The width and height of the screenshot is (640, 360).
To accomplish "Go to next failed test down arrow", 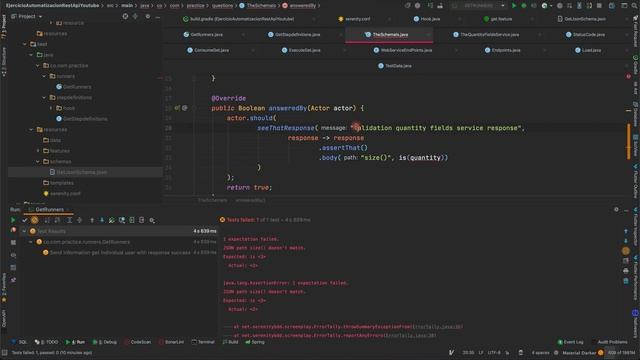I will 102,220.
